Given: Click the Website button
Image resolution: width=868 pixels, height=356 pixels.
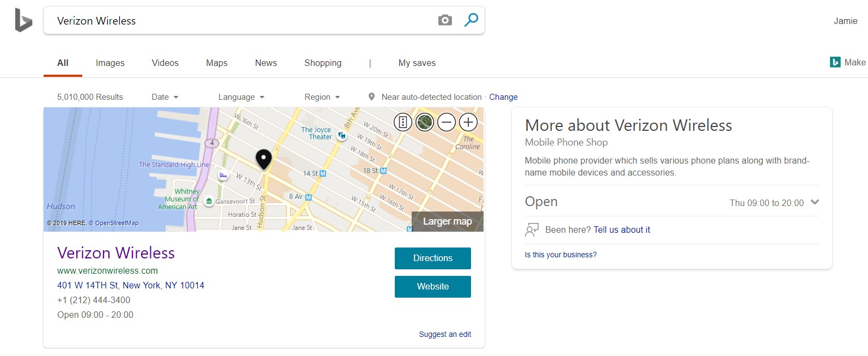Looking at the screenshot, I should point(433,287).
